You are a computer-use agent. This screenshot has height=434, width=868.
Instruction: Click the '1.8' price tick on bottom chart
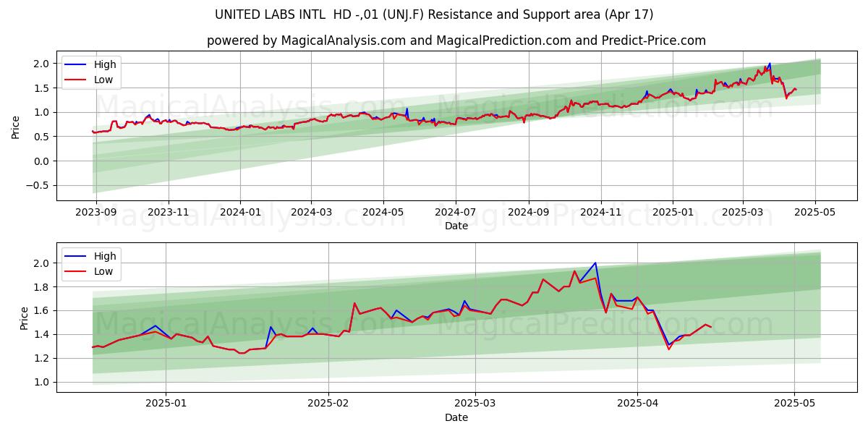(x=42, y=286)
